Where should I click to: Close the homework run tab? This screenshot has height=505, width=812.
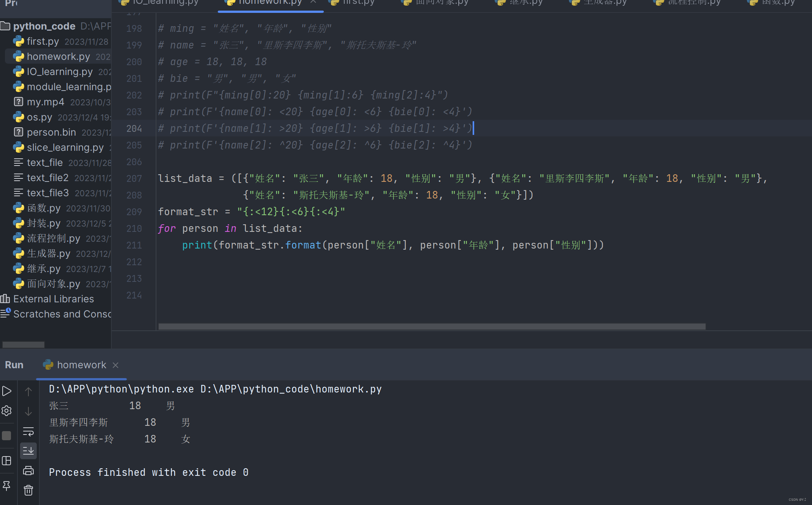[x=116, y=365]
